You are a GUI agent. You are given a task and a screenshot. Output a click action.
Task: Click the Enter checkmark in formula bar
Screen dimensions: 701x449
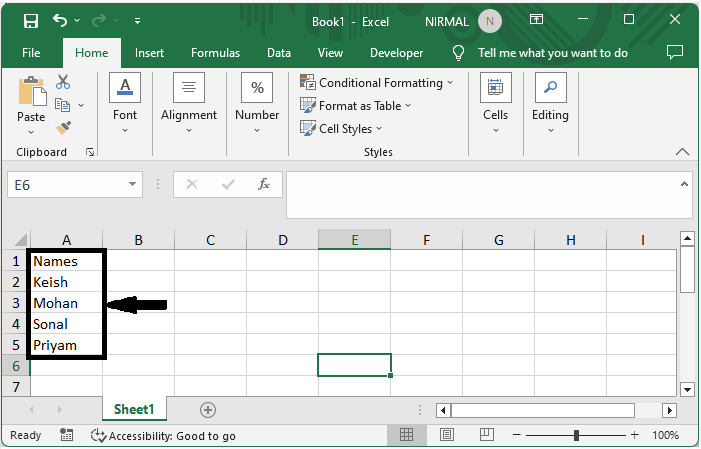point(228,184)
